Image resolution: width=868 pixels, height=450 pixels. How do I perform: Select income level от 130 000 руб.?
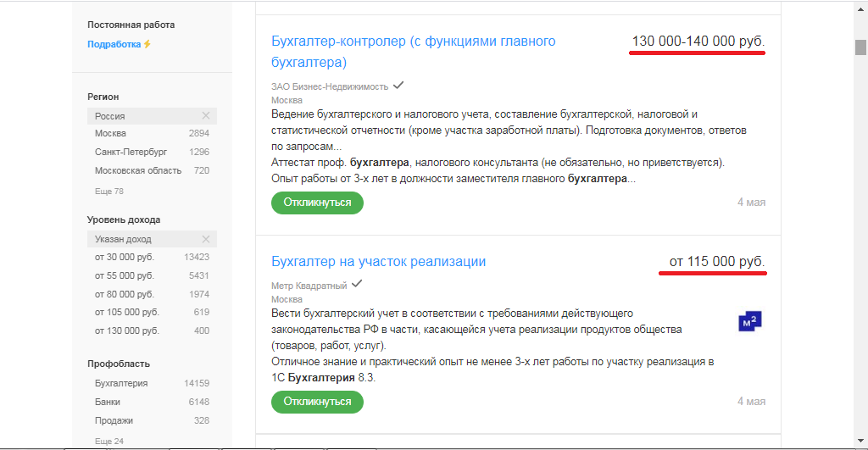tap(127, 331)
